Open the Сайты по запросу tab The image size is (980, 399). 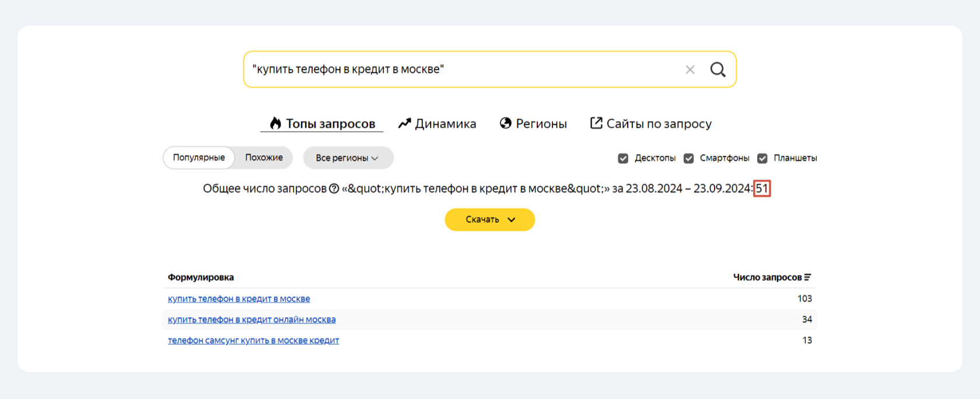pyautogui.click(x=651, y=124)
